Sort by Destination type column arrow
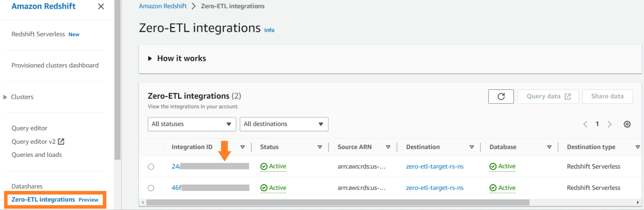644x210 pixels. pyautogui.click(x=637, y=147)
